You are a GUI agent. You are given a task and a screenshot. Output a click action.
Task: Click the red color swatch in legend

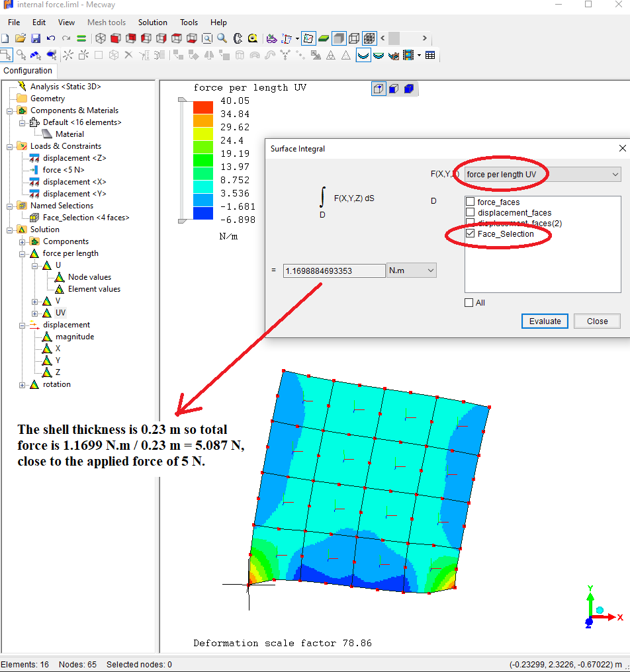203,107
